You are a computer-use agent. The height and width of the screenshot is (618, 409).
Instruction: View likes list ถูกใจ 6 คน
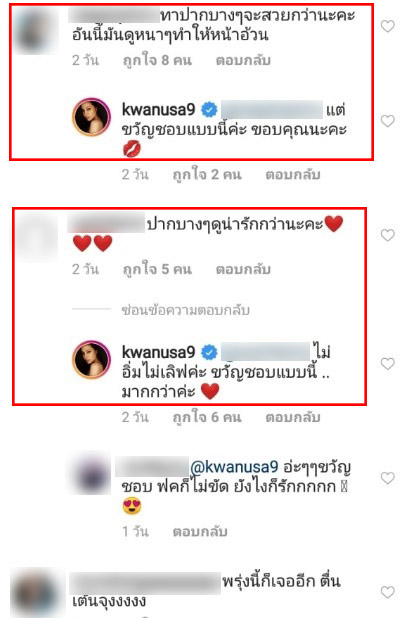tap(207, 417)
